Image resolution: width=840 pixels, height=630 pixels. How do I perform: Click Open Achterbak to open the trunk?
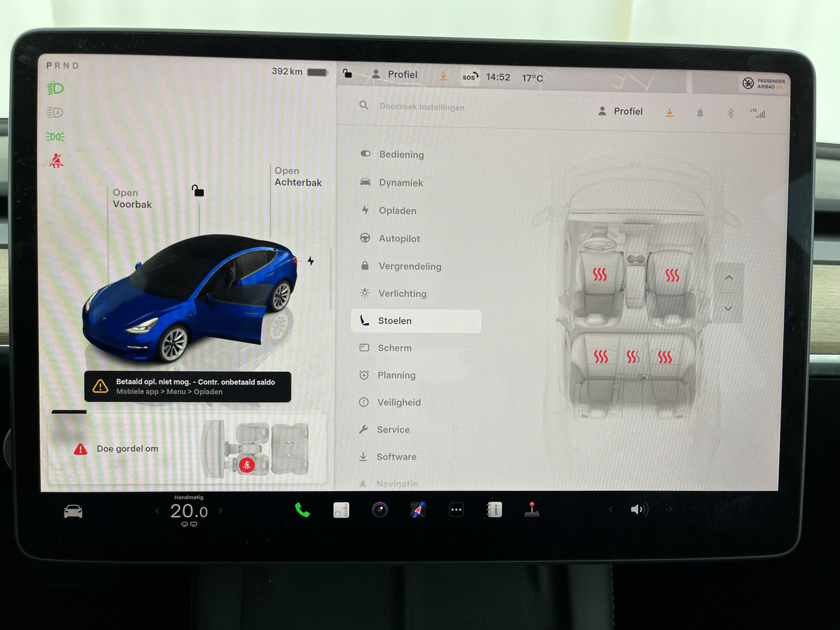(x=298, y=177)
